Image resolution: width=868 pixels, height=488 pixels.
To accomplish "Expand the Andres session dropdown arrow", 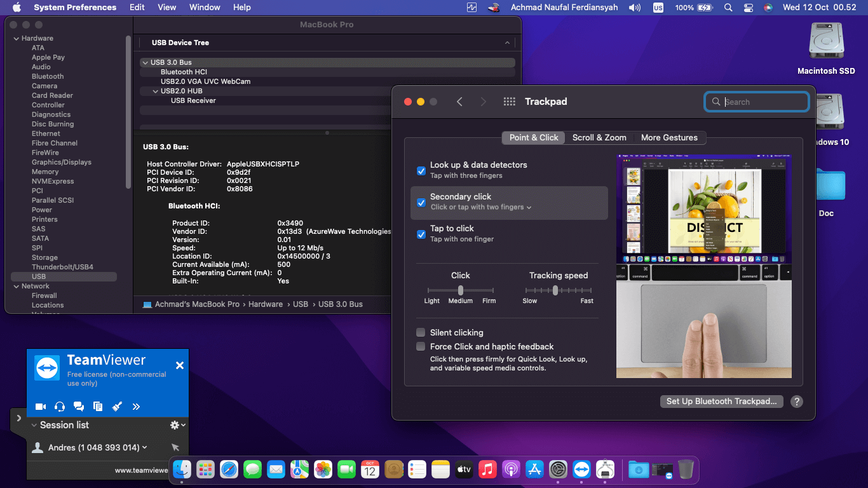I will pos(145,447).
